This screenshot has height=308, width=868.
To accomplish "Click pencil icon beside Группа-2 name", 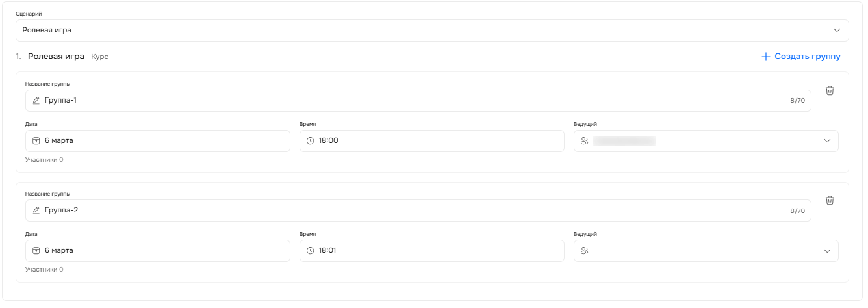I will (36, 211).
